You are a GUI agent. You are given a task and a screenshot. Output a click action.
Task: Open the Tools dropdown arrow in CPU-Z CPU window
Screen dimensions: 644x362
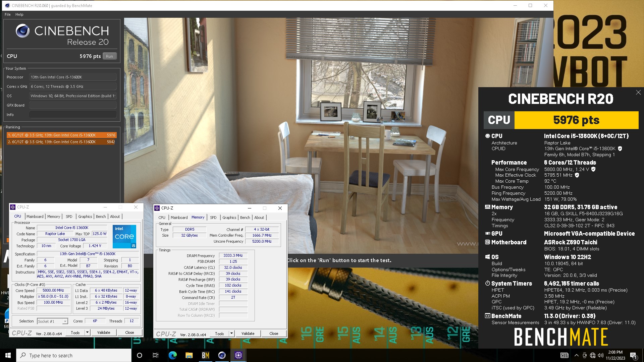click(x=87, y=333)
